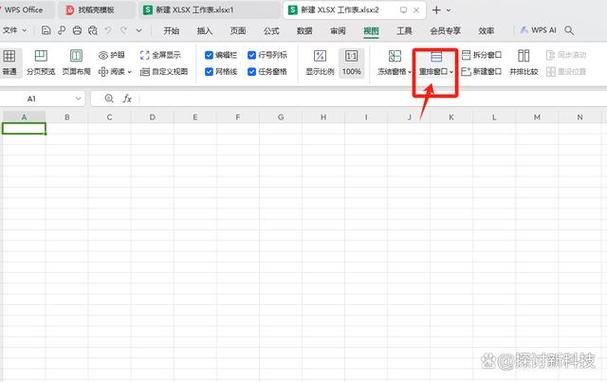Expand the Name Box dropdown arrow
Image resolution: width=607 pixels, height=382 pixels.
(78, 99)
